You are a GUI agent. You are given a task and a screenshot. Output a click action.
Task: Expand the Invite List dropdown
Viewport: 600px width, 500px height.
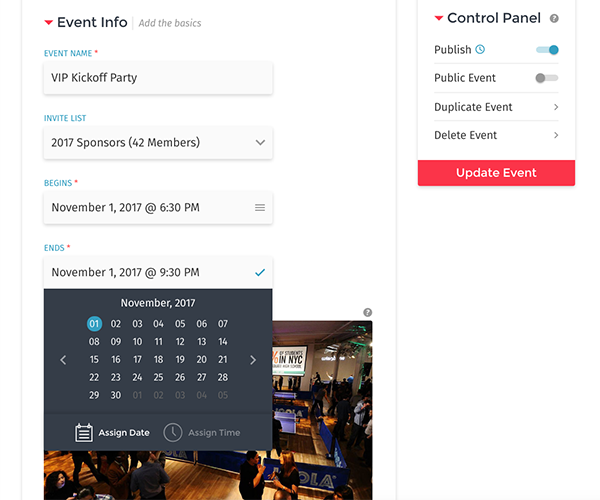point(158,143)
